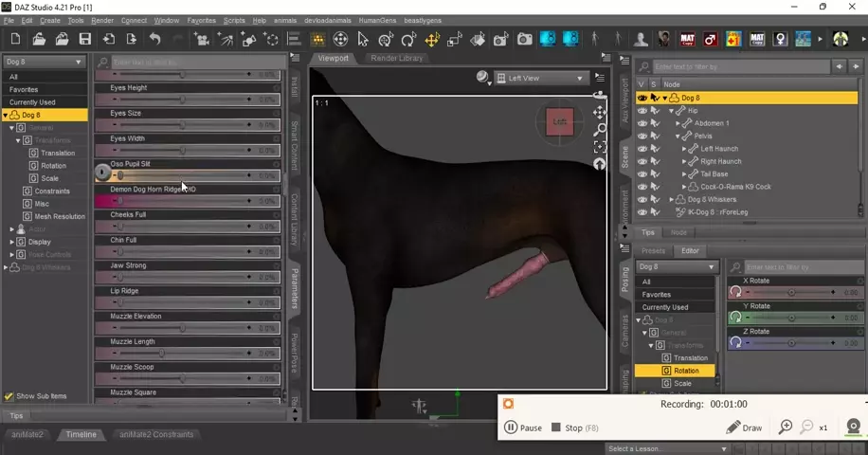Click the first MAT Copy toolbar icon

coord(687,40)
